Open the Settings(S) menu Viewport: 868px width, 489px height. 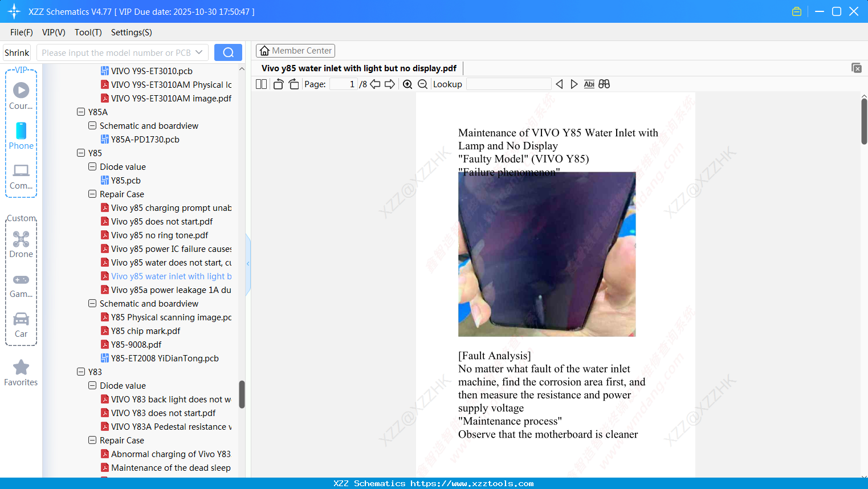coord(132,32)
